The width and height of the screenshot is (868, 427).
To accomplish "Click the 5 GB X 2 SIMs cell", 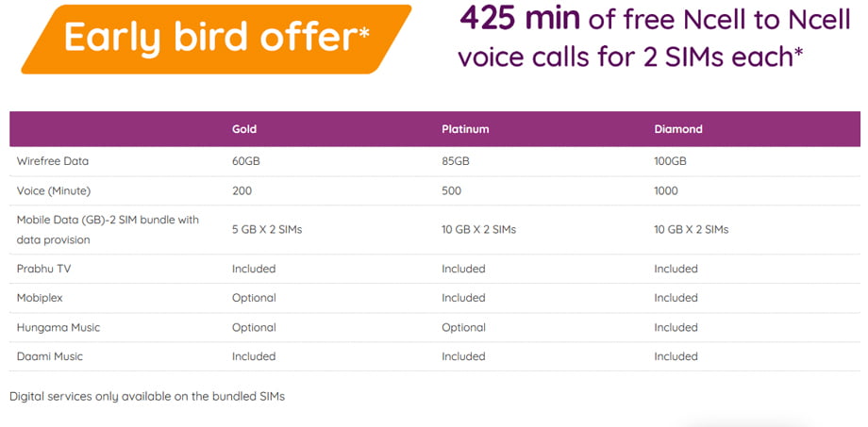I will (267, 229).
